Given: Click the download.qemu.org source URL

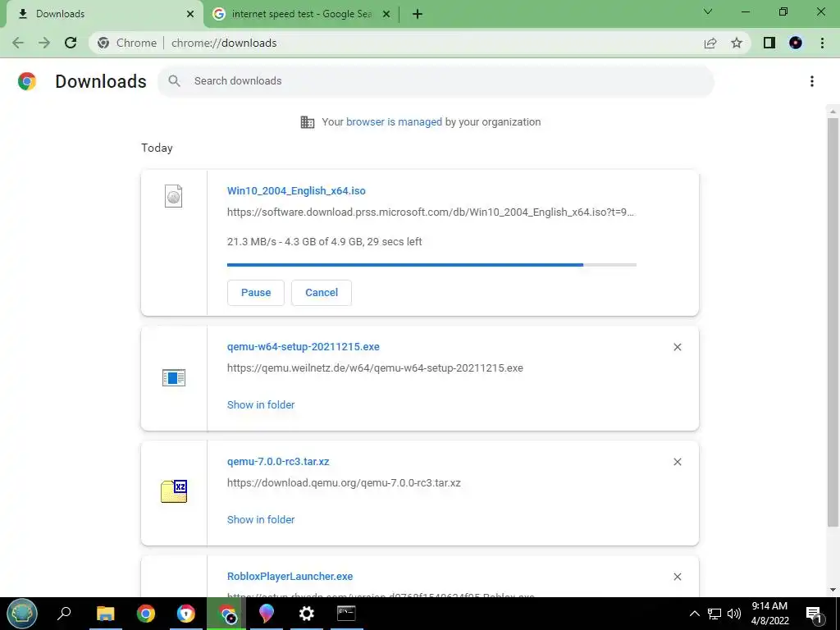Looking at the screenshot, I should pyautogui.click(x=344, y=482).
